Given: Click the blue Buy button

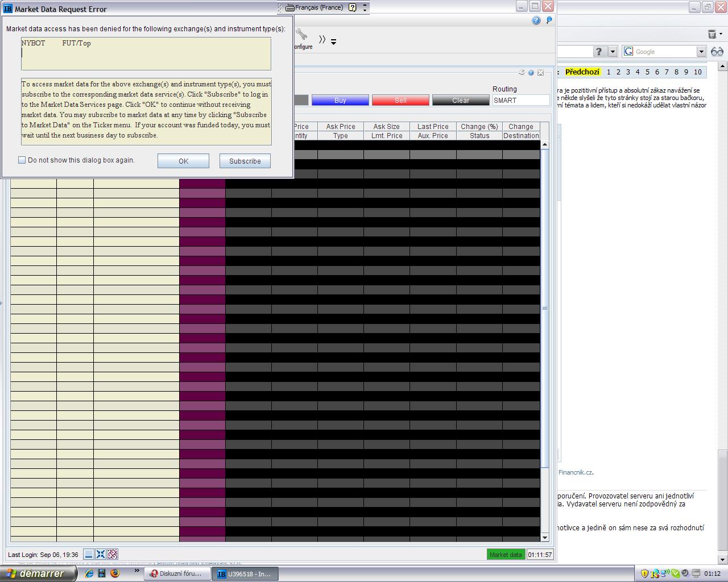Looking at the screenshot, I should (x=340, y=101).
